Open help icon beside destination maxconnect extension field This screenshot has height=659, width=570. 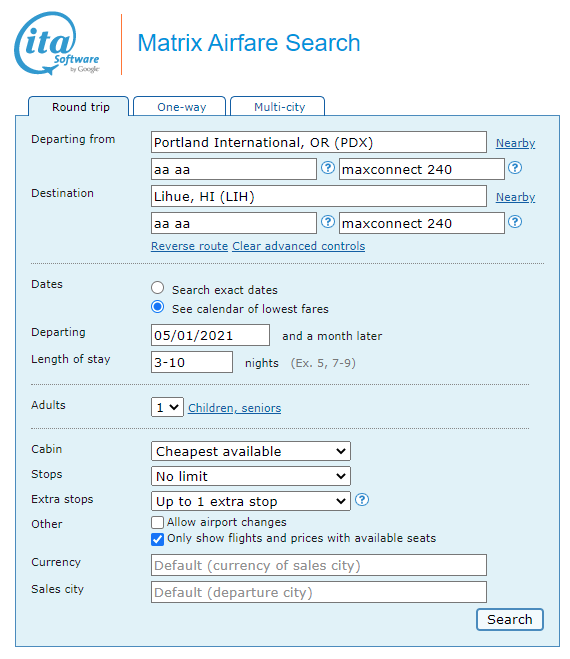tap(515, 221)
